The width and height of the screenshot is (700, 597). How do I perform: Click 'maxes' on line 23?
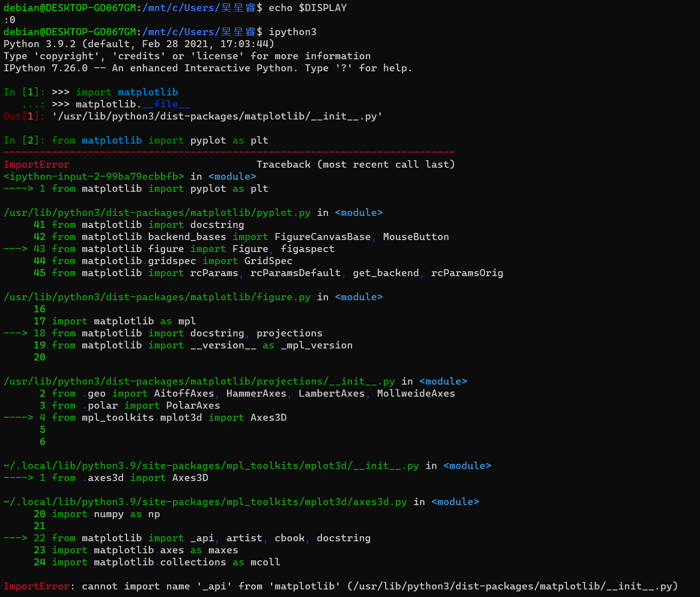tap(223, 550)
